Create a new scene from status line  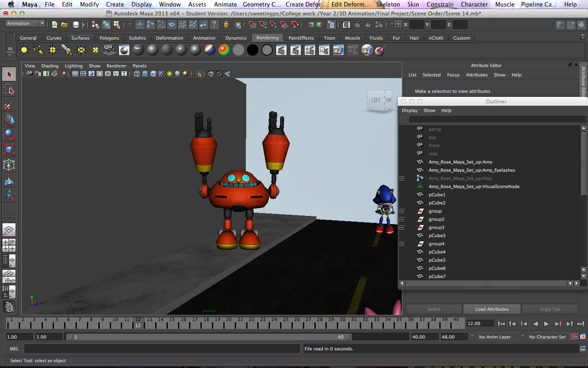pos(54,25)
